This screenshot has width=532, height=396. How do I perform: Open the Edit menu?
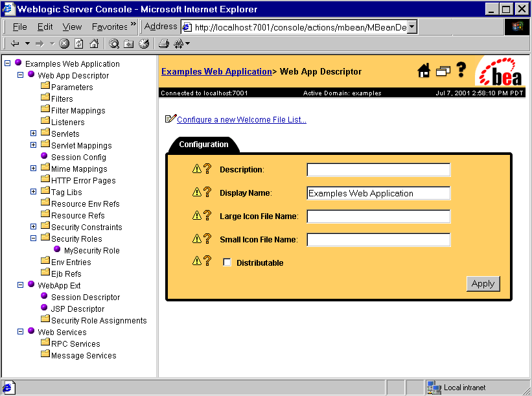45,27
